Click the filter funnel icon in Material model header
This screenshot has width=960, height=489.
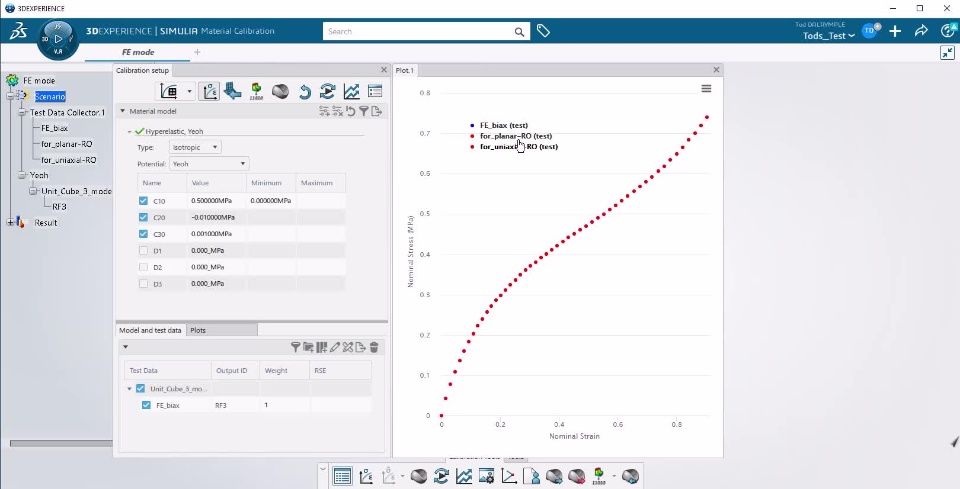click(364, 111)
